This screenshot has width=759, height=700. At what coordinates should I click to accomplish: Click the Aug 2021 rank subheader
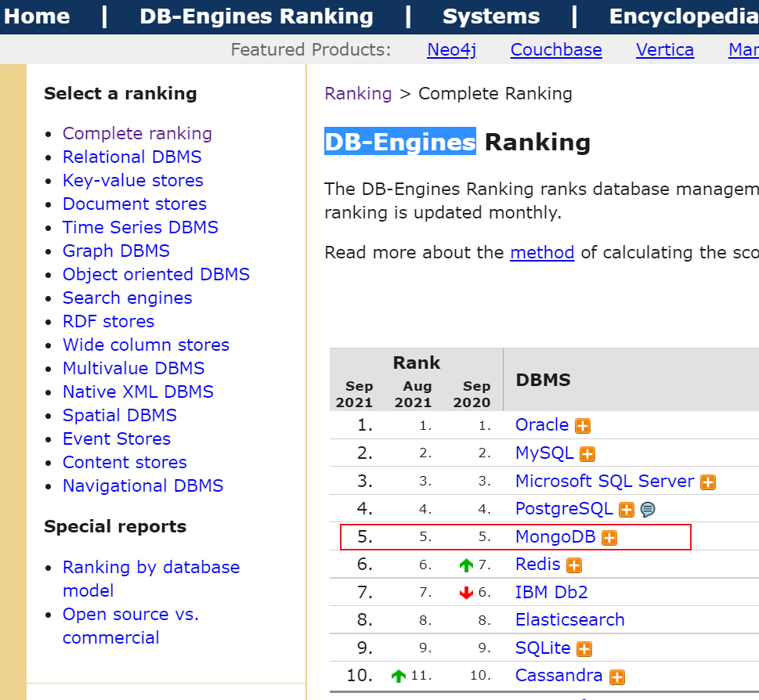click(x=414, y=395)
